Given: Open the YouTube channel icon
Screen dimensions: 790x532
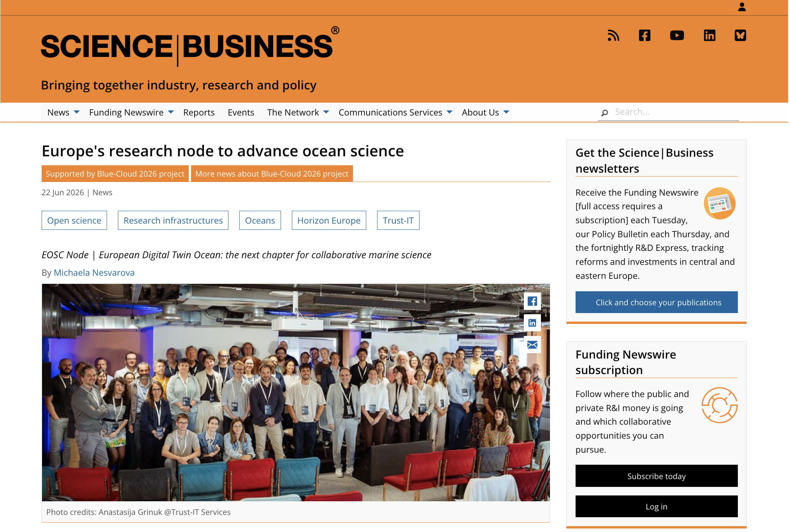Looking at the screenshot, I should pos(677,35).
